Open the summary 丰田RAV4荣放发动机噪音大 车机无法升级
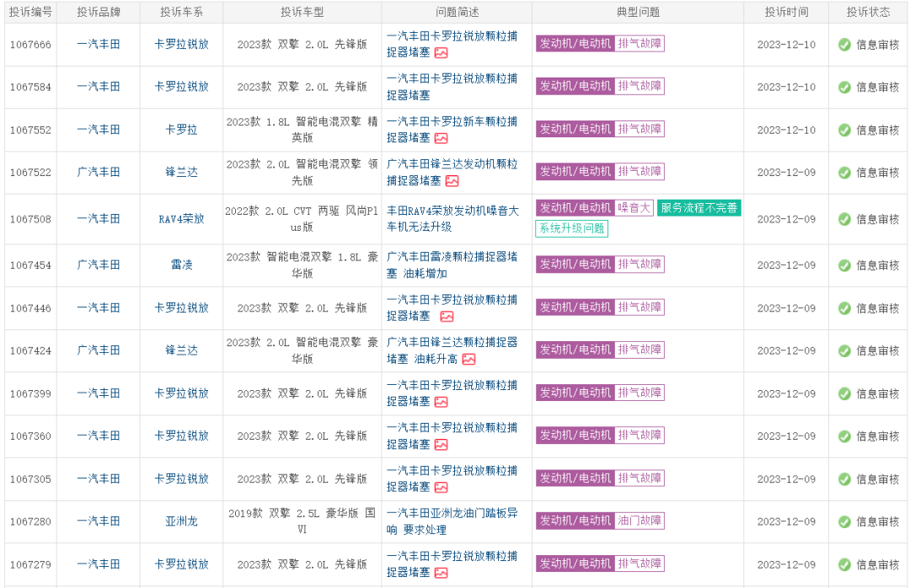Viewport: 910px width, 588px height. 452,219
